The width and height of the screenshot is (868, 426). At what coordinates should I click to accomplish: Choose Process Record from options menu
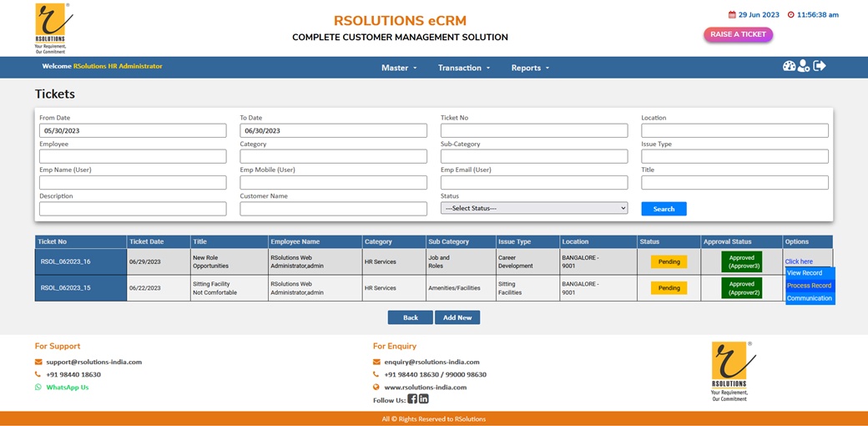(x=809, y=286)
